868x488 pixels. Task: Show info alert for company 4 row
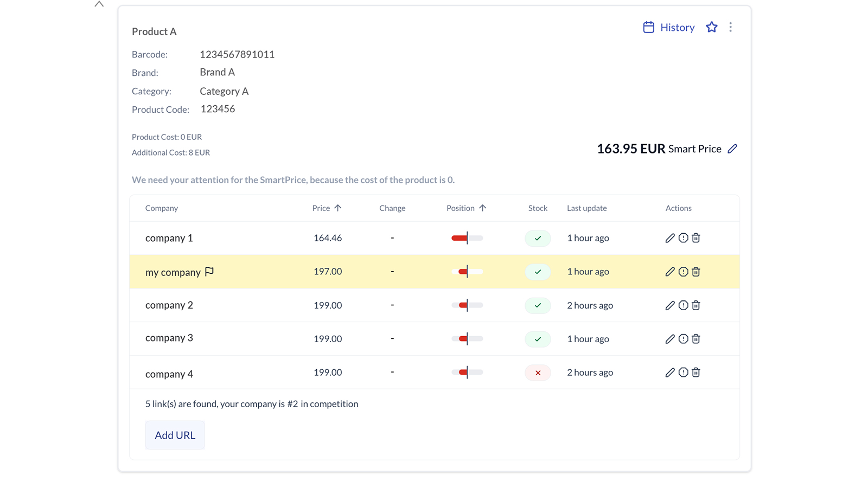pyautogui.click(x=683, y=373)
